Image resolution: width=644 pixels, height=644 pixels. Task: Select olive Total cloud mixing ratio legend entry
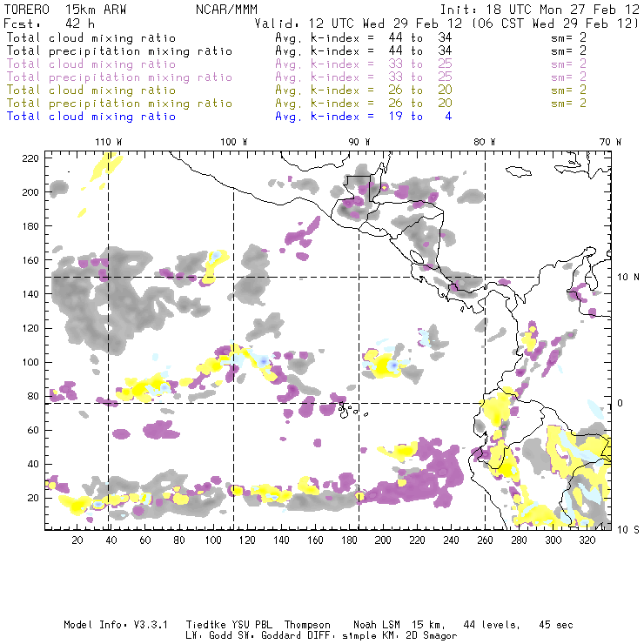tap(91, 91)
